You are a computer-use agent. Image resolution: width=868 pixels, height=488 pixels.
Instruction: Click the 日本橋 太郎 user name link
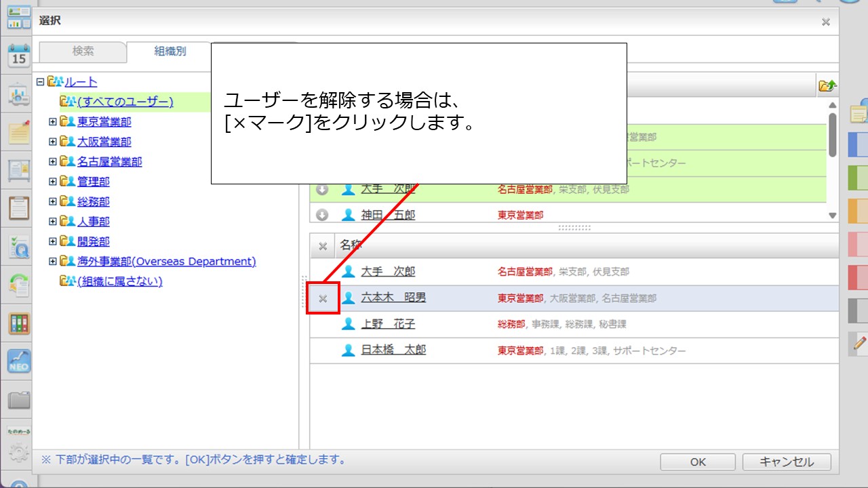coord(393,350)
